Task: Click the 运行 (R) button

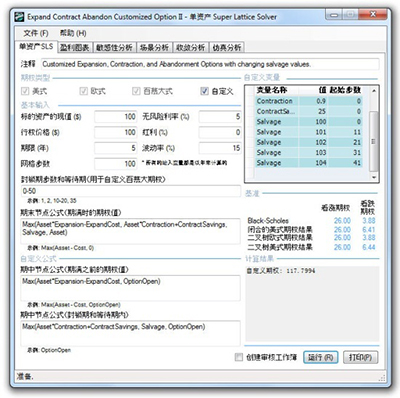Action: tap(321, 357)
